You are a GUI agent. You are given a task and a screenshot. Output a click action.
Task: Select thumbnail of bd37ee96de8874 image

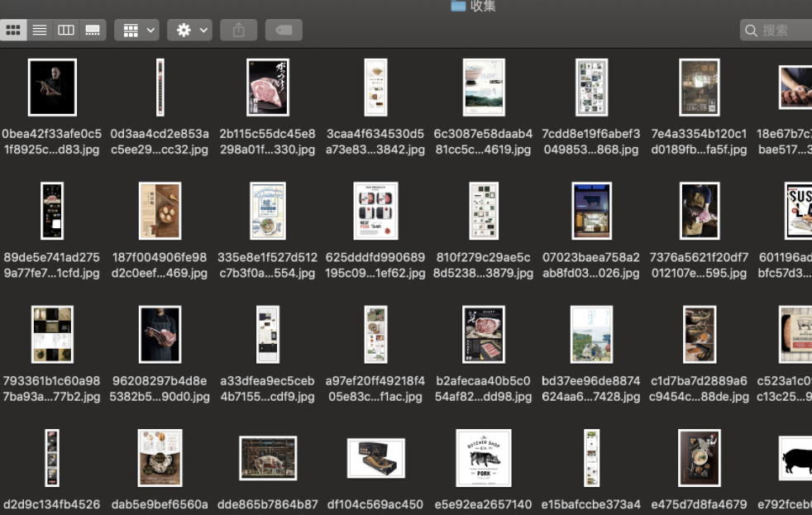[591, 334]
